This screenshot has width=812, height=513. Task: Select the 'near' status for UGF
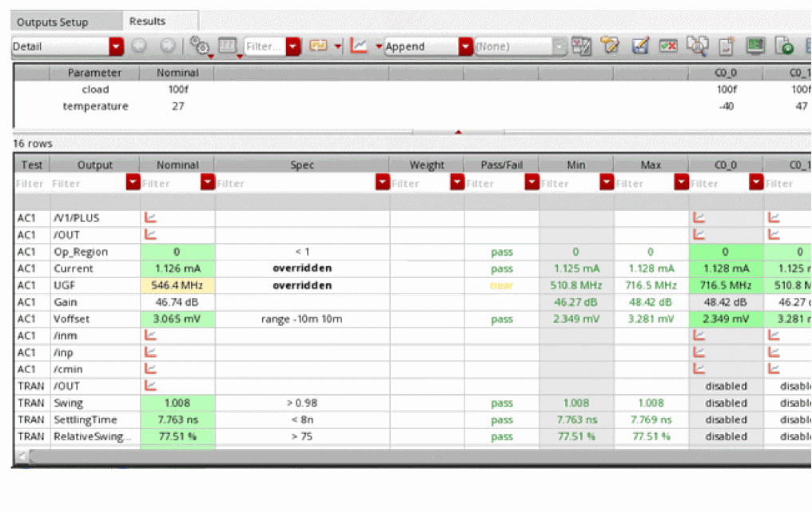501,285
